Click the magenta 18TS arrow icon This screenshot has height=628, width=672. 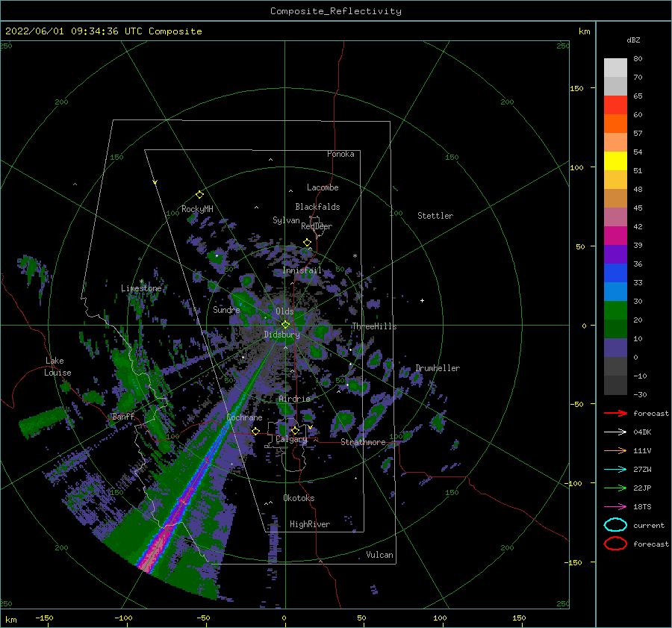tap(615, 507)
